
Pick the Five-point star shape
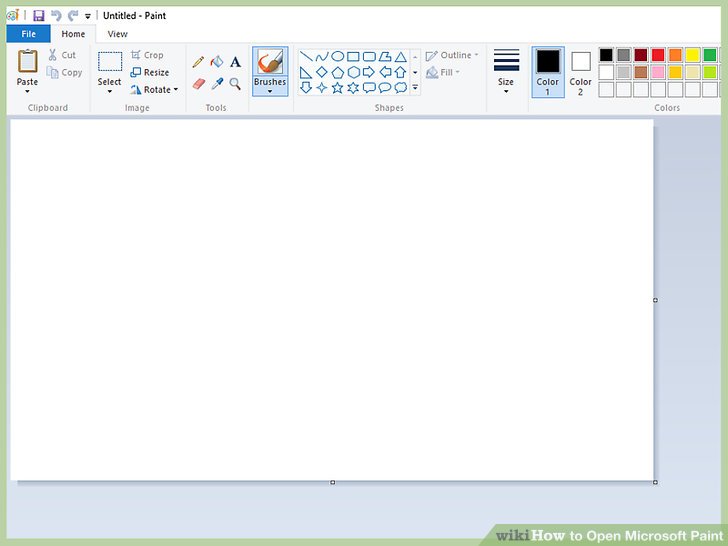pos(338,87)
